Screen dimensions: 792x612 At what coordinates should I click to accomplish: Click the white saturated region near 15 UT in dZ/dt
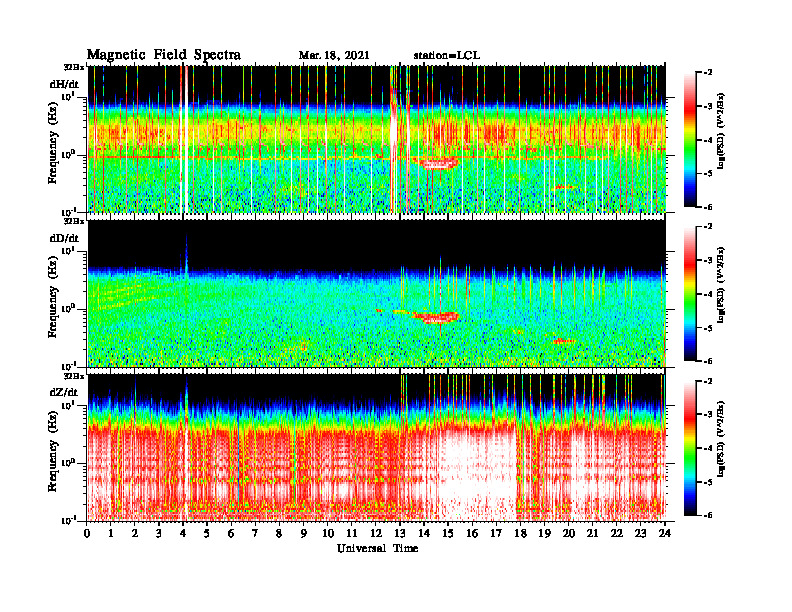pyautogui.click(x=475, y=475)
